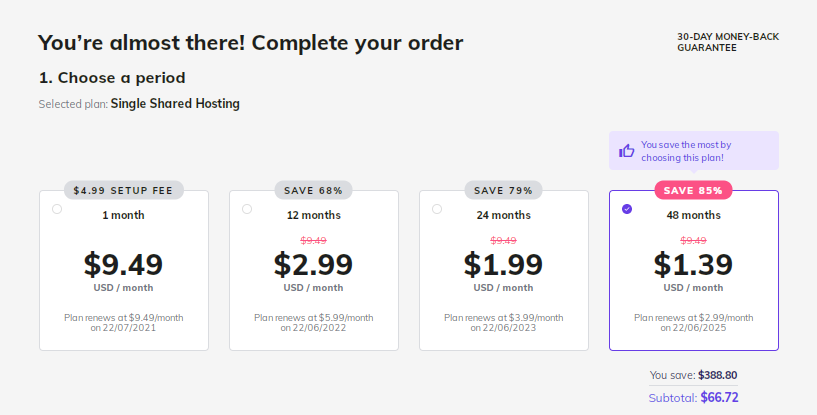Click the SAVE 79% badge
The image size is (817, 415).
pyautogui.click(x=503, y=190)
